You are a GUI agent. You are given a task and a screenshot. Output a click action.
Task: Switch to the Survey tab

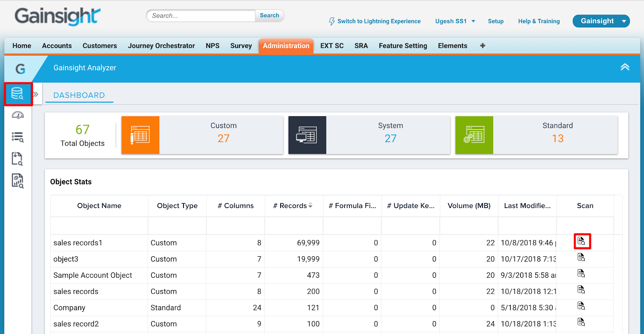(x=241, y=46)
